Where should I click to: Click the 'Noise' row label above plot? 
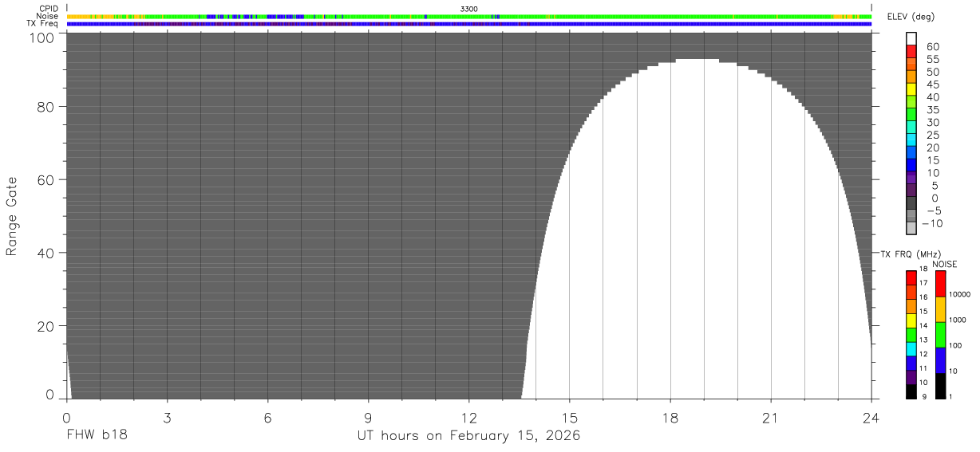(x=48, y=16)
